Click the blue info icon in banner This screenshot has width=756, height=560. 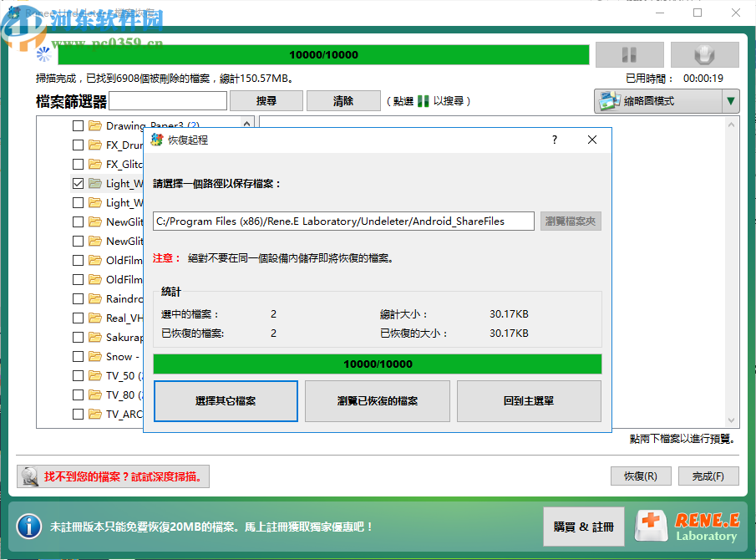pyautogui.click(x=29, y=527)
